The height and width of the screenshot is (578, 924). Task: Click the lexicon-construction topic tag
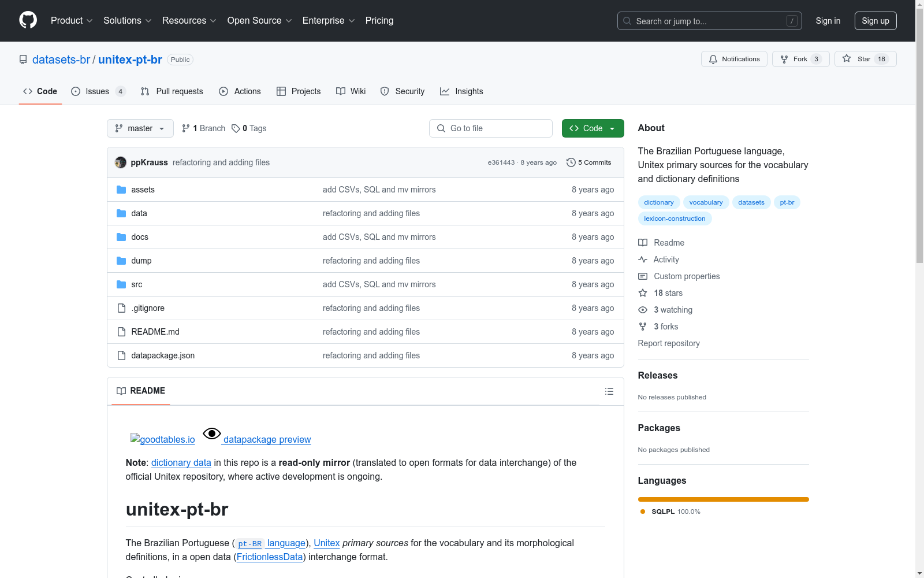(675, 218)
